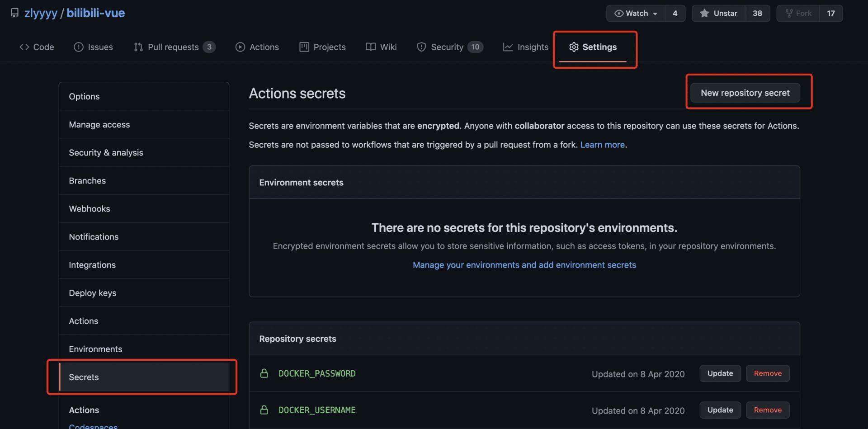
Task: Open Actions above Environments in sidebar
Action: (x=144, y=321)
